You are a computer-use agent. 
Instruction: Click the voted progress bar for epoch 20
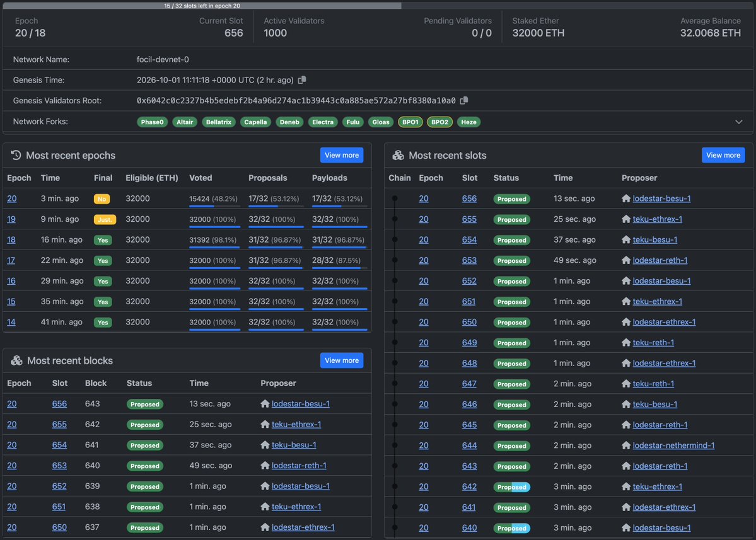(x=214, y=206)
